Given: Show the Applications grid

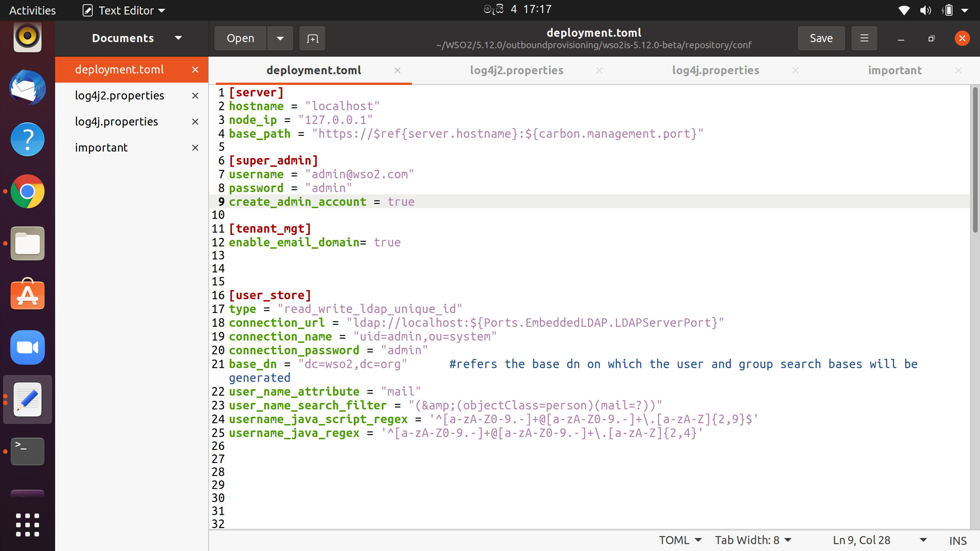Looking at the screenshot, I should click(x=27, y=525).
